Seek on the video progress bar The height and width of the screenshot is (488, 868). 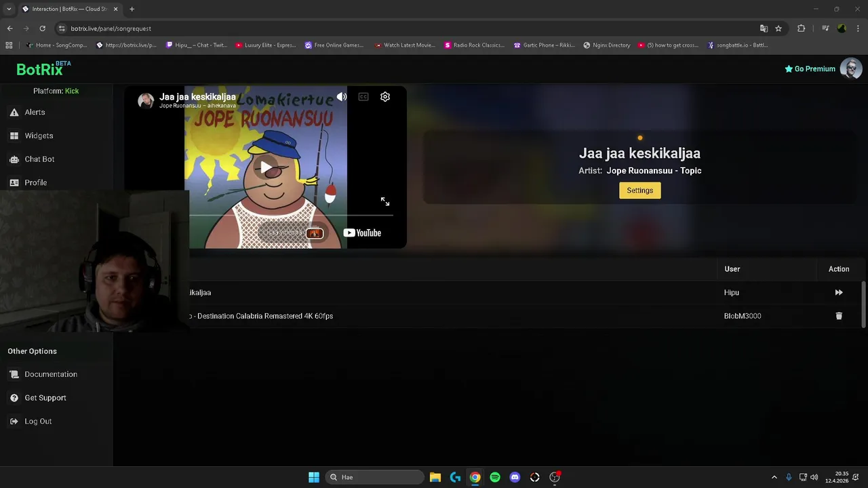click(291, 215)
